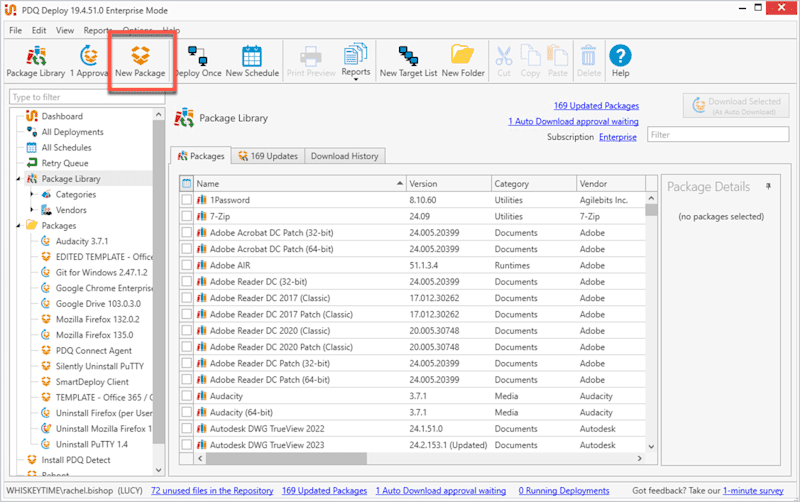Sort by the Version column header
Screen dimensions: 800x502
tap(448, 184)
